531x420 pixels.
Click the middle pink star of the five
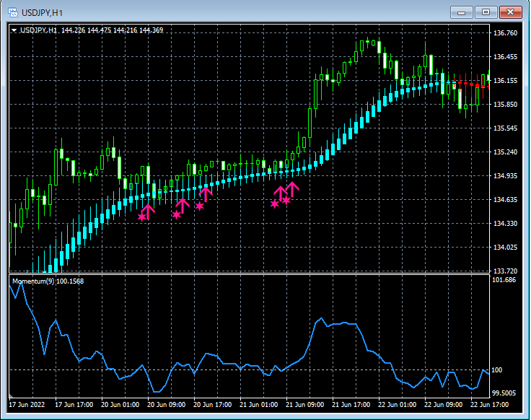199,206
